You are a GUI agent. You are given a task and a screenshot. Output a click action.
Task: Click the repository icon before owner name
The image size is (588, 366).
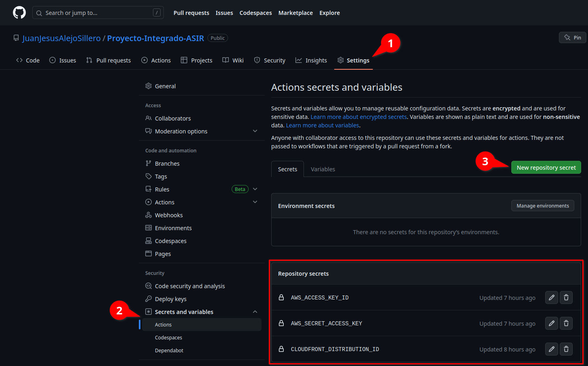click(16, 38)
